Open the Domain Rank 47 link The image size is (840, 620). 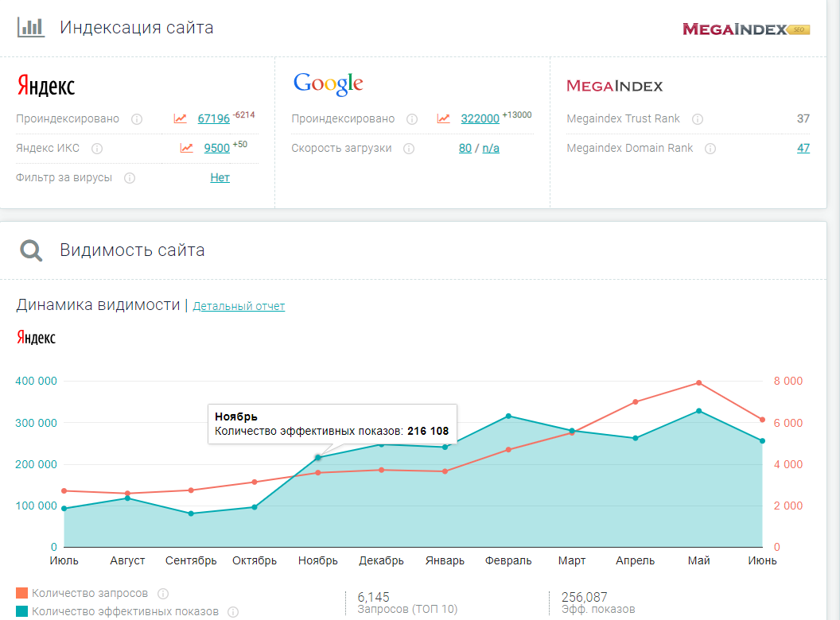tap(803, 148)
